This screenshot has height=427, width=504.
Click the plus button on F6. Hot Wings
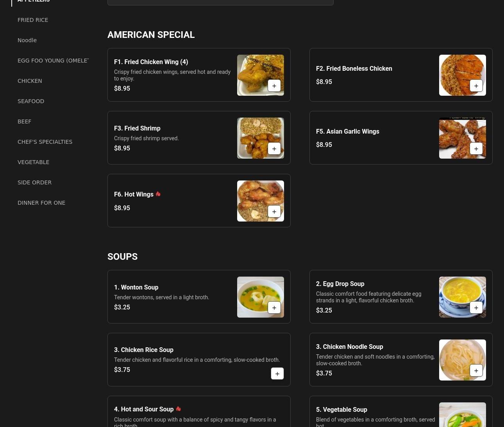(274, 212)
